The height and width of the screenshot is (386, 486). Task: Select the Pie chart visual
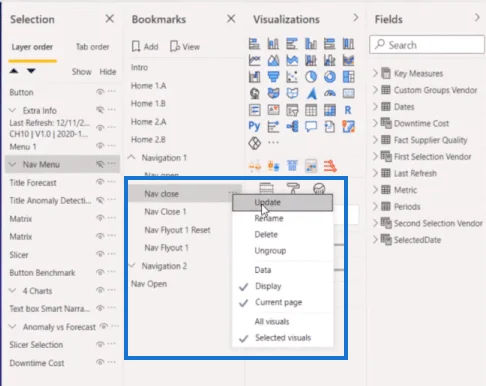pyautogui.click(x=311, y=77)
